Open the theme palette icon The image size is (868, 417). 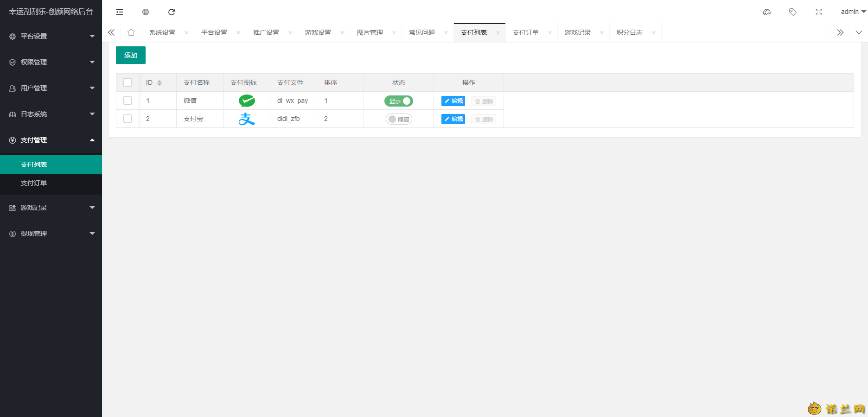[x=767, y=12]
